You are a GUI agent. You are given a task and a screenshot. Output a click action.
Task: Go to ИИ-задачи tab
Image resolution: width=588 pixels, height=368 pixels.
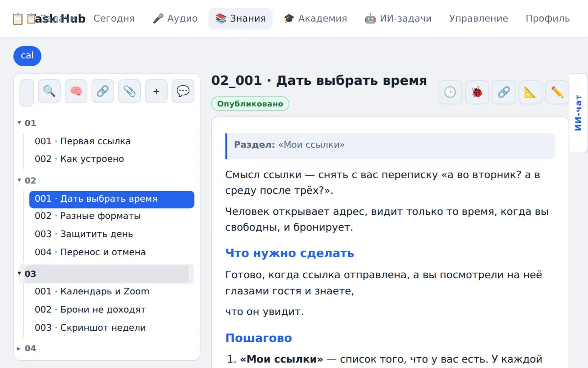tap(398, 19)
